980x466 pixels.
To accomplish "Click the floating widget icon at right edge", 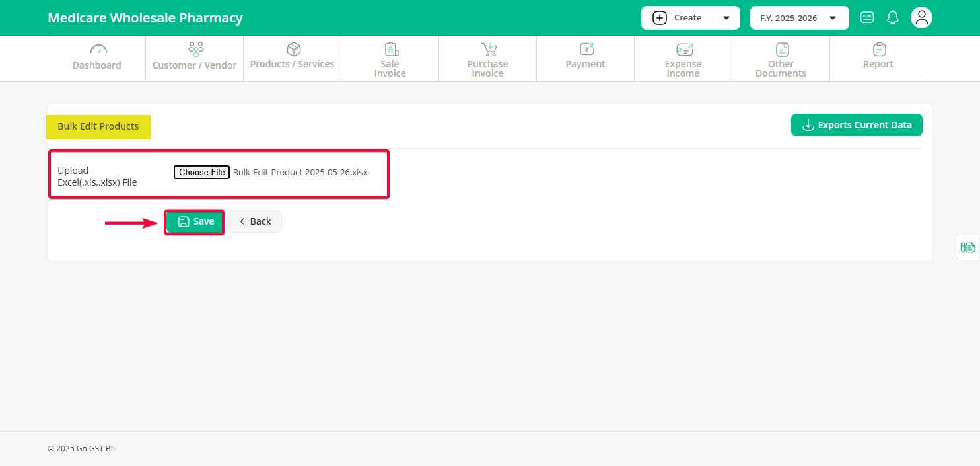I will 967,247.
